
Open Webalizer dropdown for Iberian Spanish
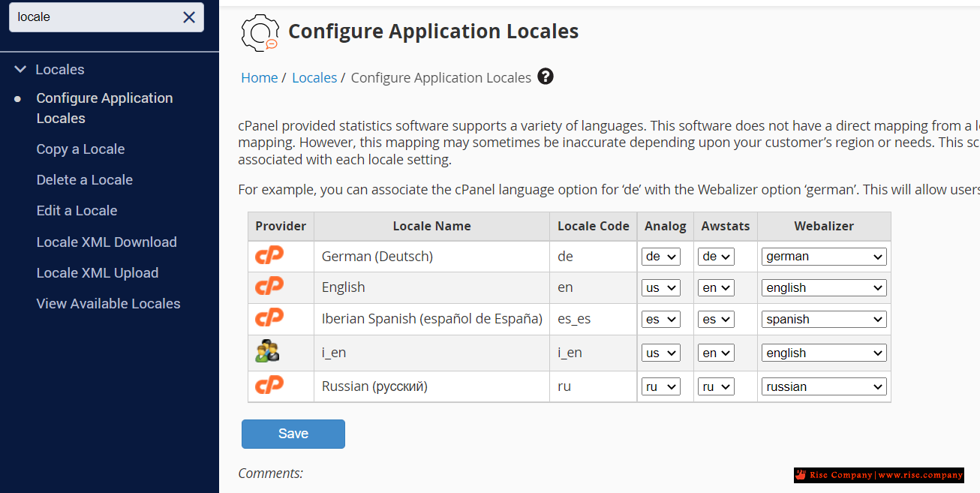point(823,320)
